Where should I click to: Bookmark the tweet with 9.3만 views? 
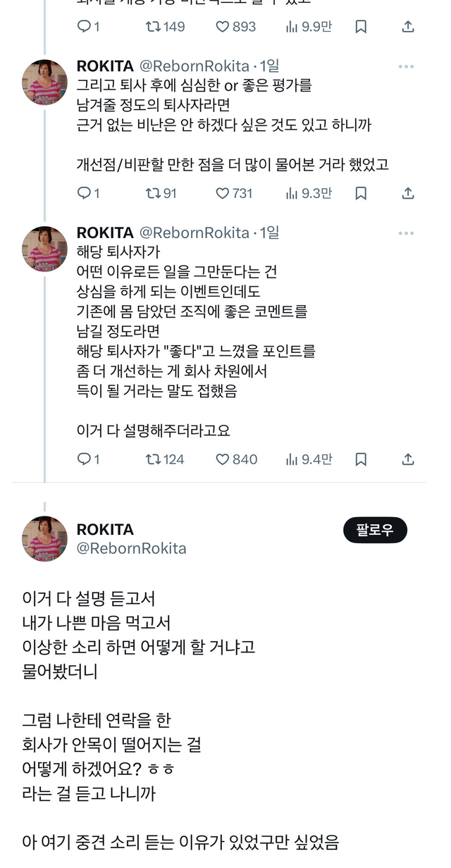click(x=361, y=193)
